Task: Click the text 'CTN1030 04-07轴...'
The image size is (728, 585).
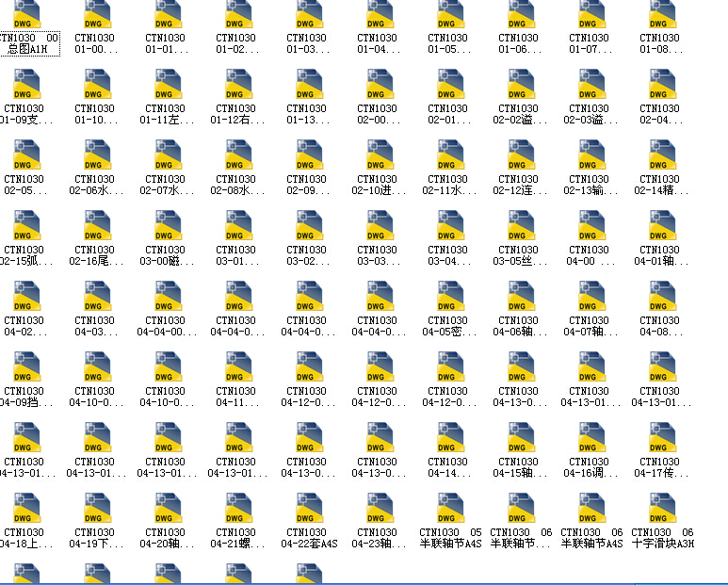Action: pos(590,326)
